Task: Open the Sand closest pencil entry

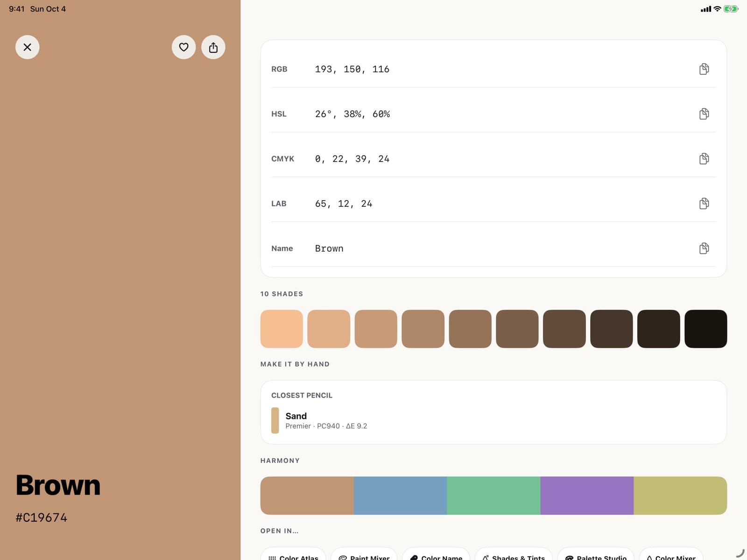Action: point(493,420)
